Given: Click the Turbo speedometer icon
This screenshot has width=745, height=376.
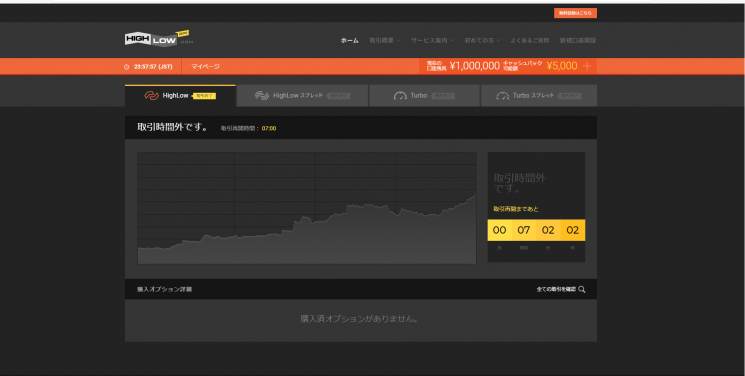Looking at the screenshot, I should pyautogui.click(x=400, y=96).
